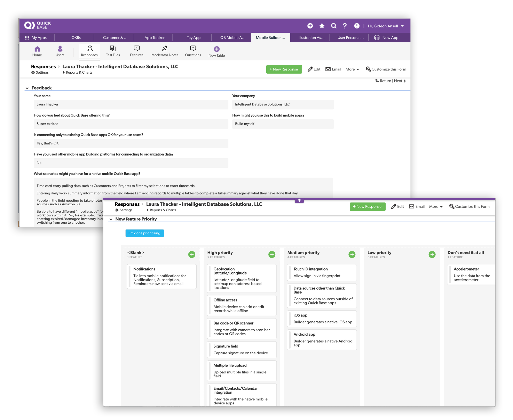Collapse the Feedback section

pos(27,88)
